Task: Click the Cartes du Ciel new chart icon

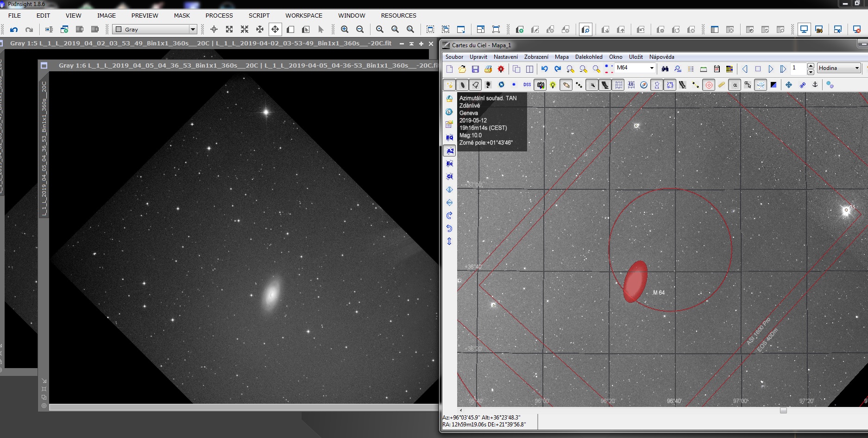Action: pyautogui.click(x=449, y=69)
